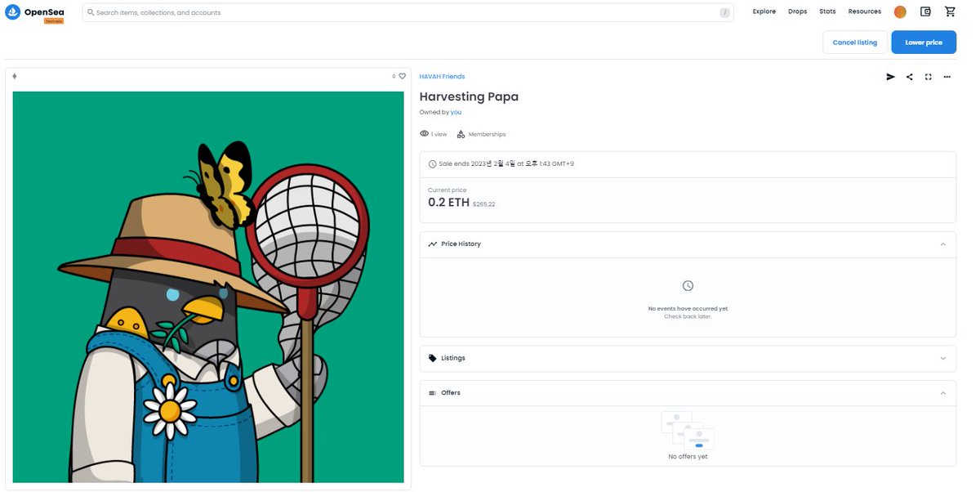Open the Harvesting Papa NFT image
980x492 pixels.
tap(208, 287)
